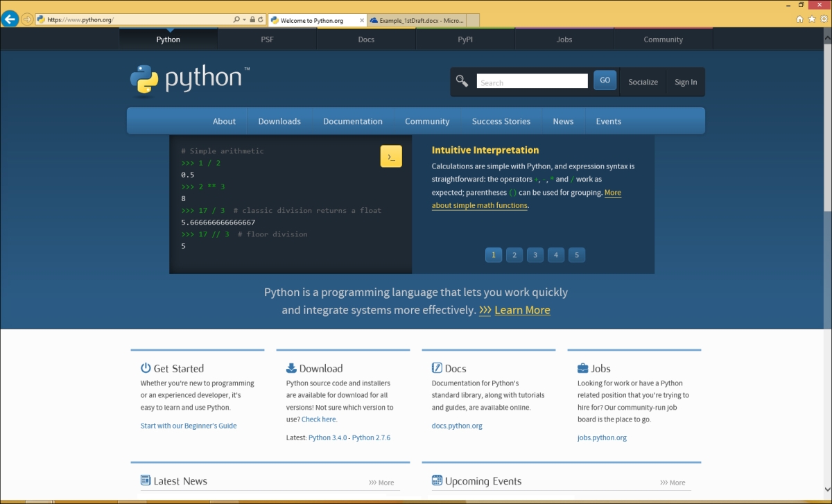832x504 pixels.
Task: Click the Latest News heading text
Action: click(x=180, y=481)
